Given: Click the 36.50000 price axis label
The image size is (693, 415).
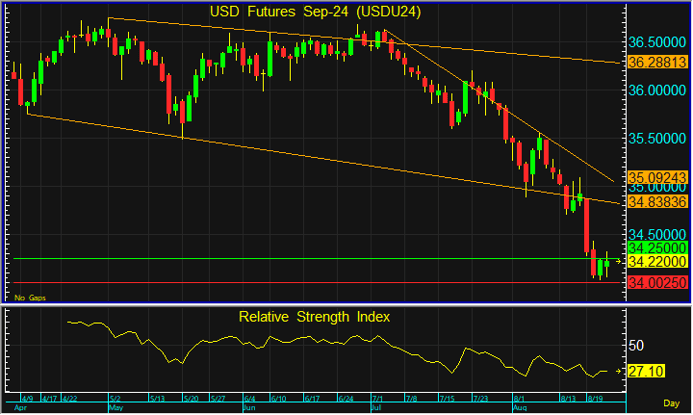Looking at the screenshot, I should [x=656, y=43].
